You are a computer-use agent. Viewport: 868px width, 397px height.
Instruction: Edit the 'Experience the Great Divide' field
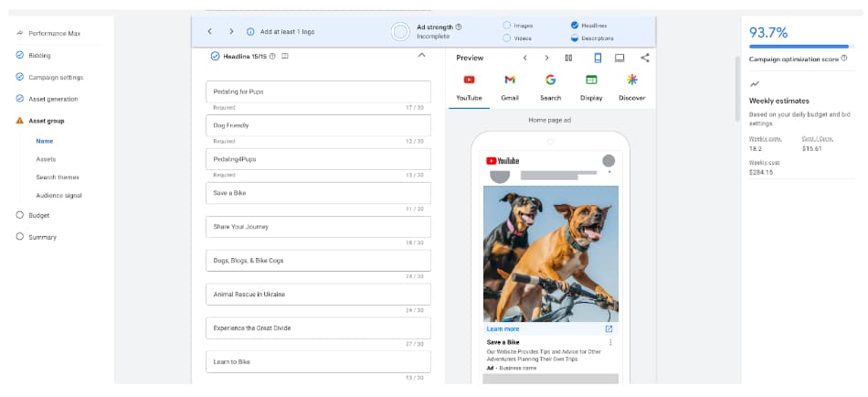pyautogui.click(x=318, y=328)
